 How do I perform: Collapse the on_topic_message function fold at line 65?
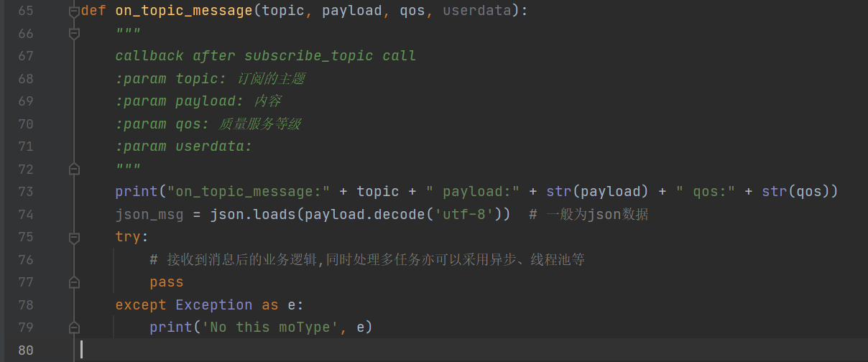(73, 11)
